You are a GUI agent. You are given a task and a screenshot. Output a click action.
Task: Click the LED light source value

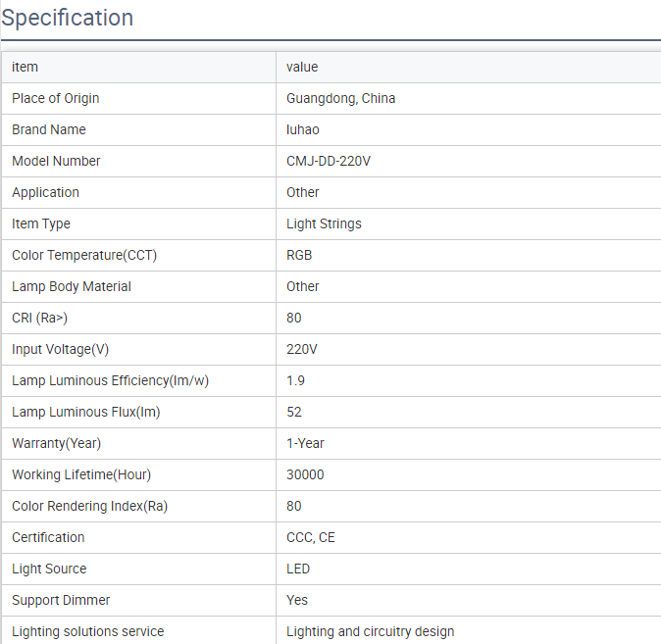coord(298,569)
